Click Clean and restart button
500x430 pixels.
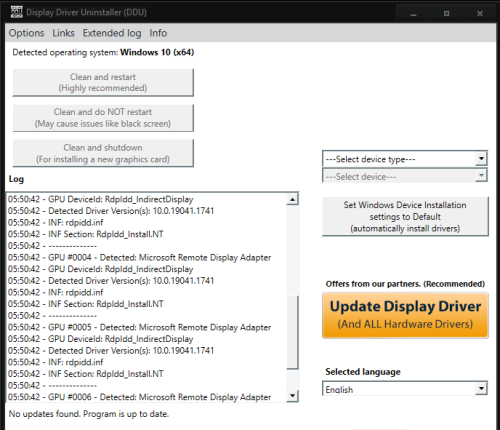pyautogui.click(x=103, y=82)
